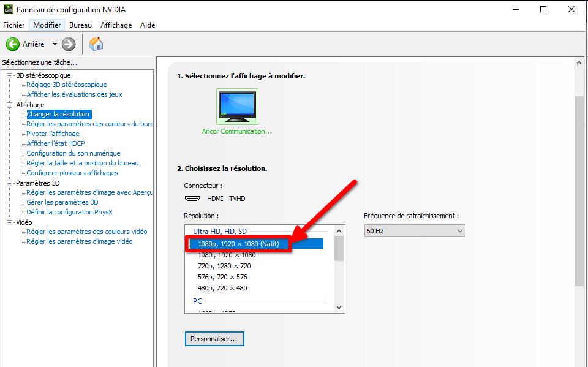This screenshot has height=367, width=588.
Task: Open Régler les paramètres d'image avec Aperçu
Action: (89, 192)
